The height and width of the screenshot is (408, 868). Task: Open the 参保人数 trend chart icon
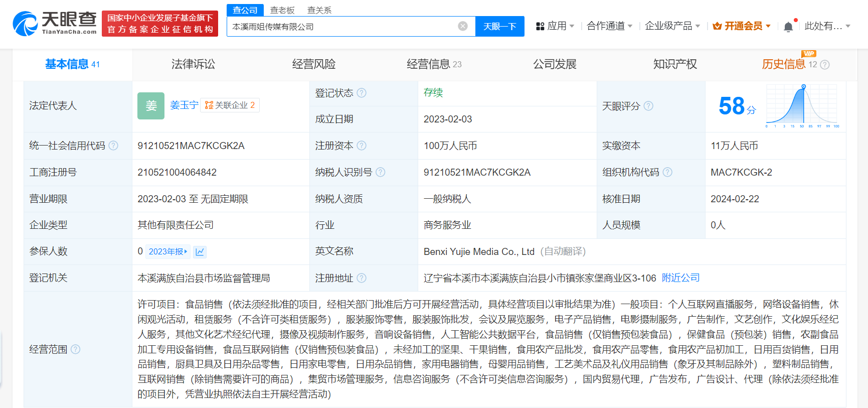click(200, 251)
